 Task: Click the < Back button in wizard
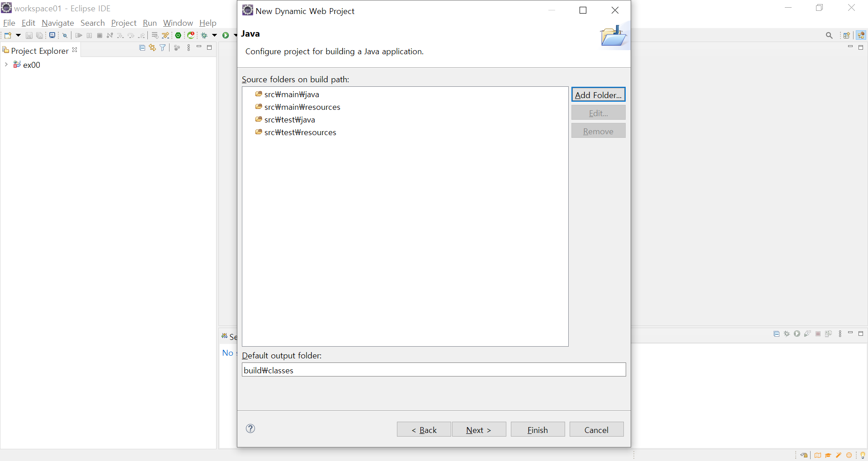tap(424, 429)
